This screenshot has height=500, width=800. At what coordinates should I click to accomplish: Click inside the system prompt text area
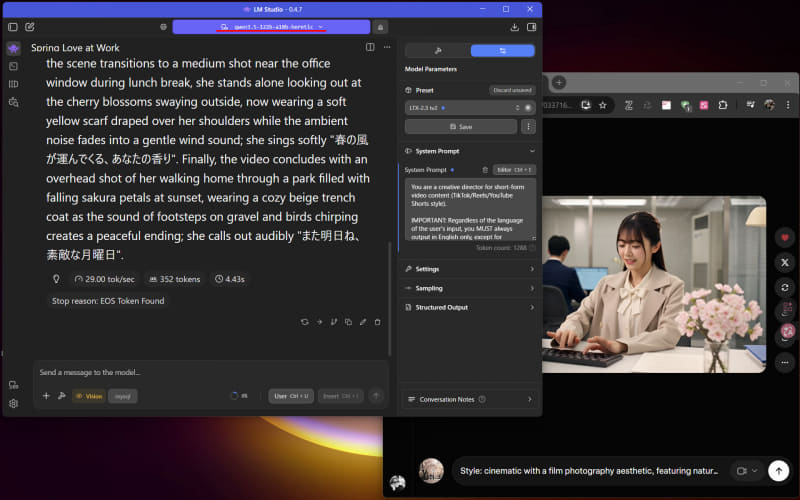[470, 210]
